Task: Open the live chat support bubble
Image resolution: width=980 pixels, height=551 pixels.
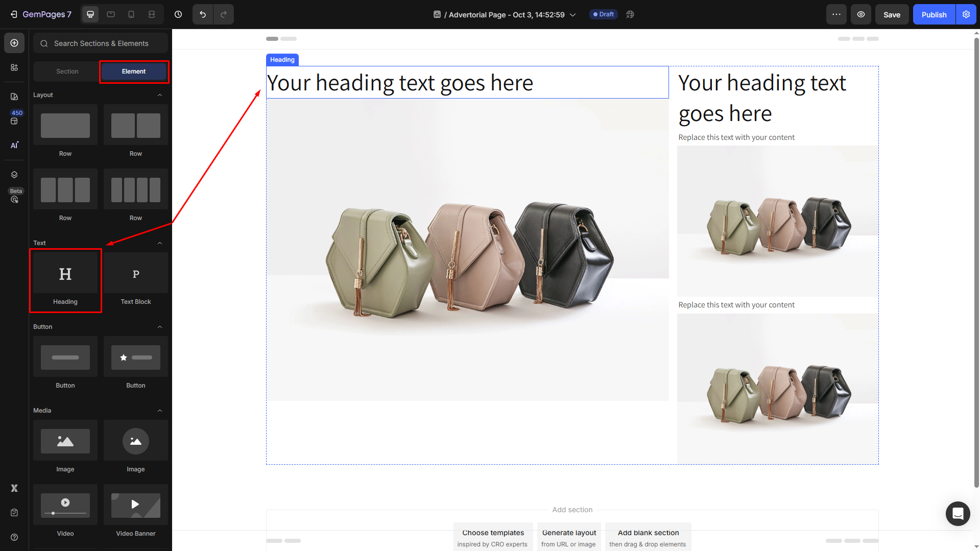Action: (x=958, y=513)
